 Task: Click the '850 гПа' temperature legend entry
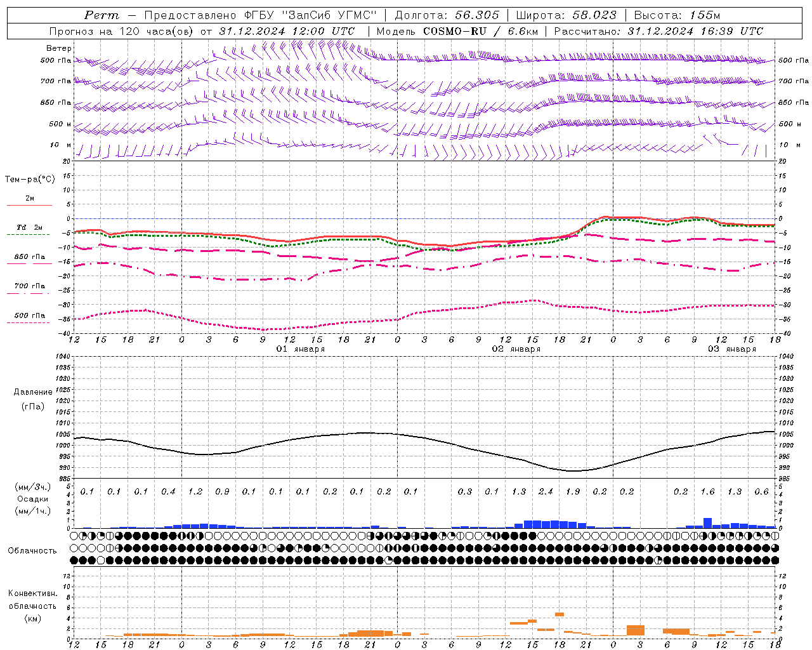pos(30,257)
